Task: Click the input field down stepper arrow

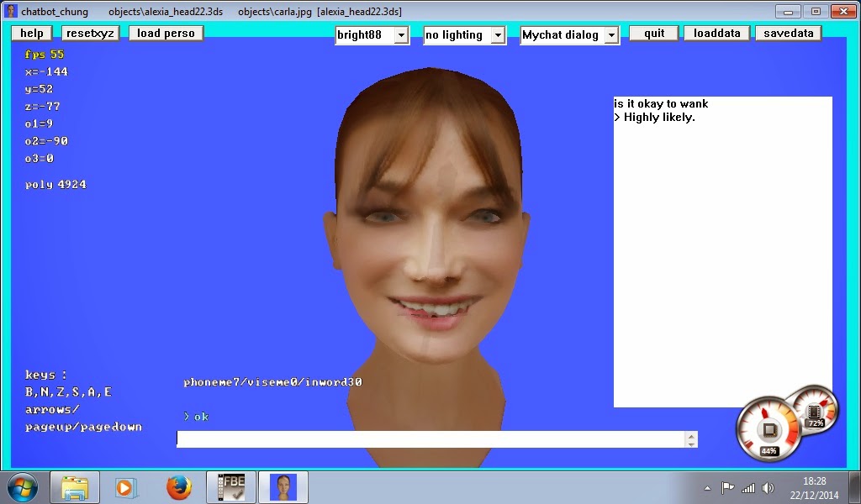Action: point(691,444)
